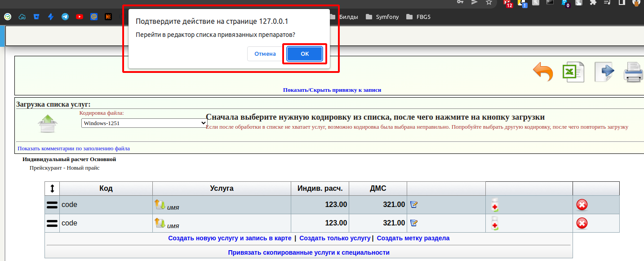Open linked medicines for the second row

coord(495,223)
